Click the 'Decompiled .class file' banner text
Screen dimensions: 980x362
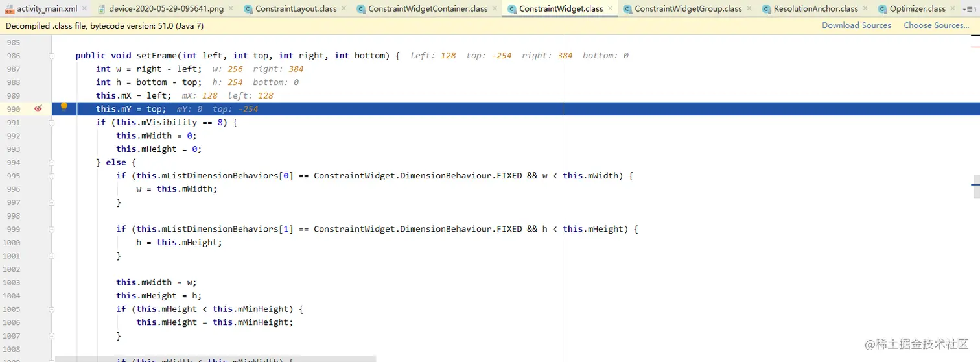click(104, 26)
